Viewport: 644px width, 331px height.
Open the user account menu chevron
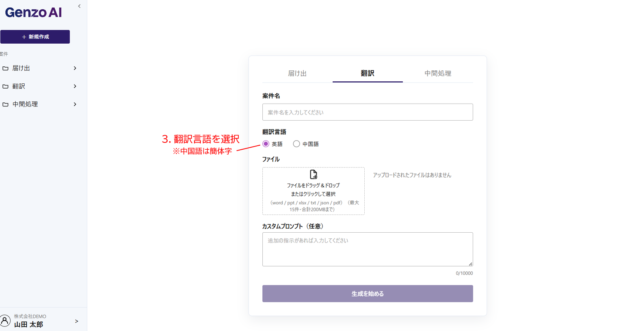pos(77,321)
